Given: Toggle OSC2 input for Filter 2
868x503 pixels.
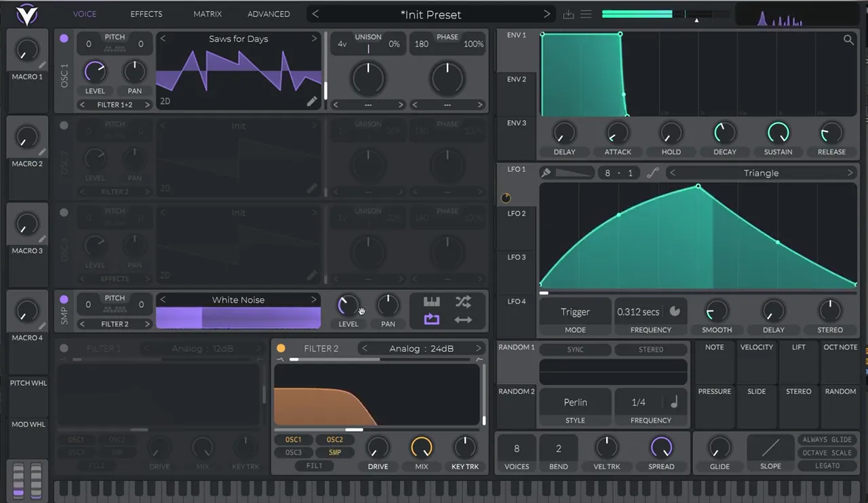Looking at the screenshot, I should tap(335, 439).
